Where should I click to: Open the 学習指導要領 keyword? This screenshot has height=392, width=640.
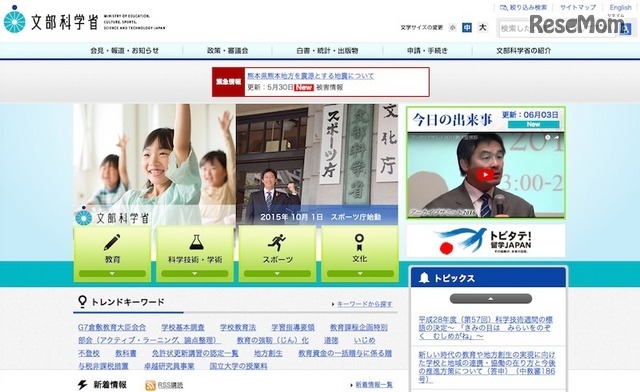(x=293, y=327)
